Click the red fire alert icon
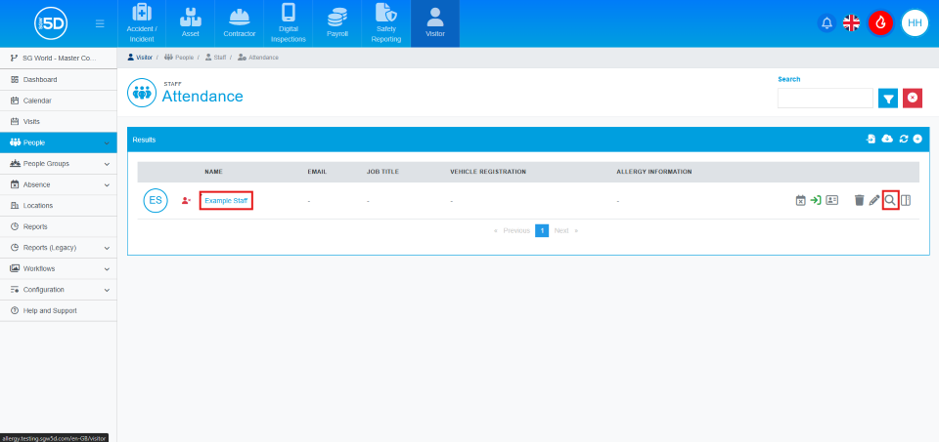939x442 pixels. 880,23
